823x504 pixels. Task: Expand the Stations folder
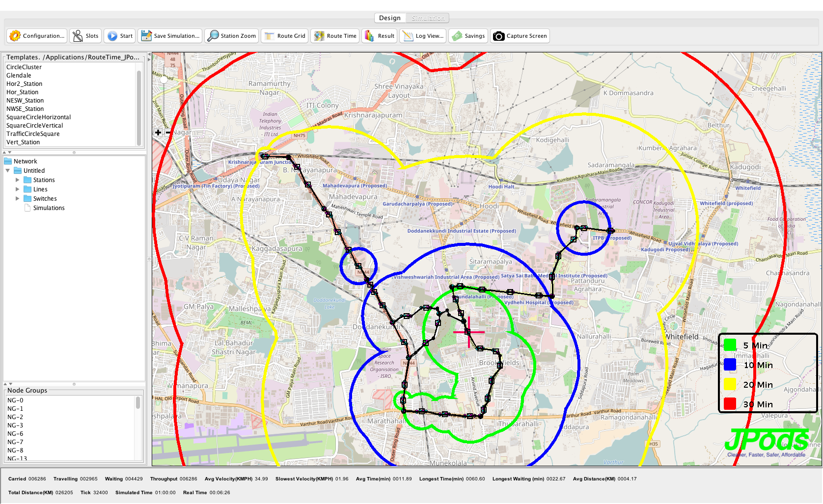[18, 180]
